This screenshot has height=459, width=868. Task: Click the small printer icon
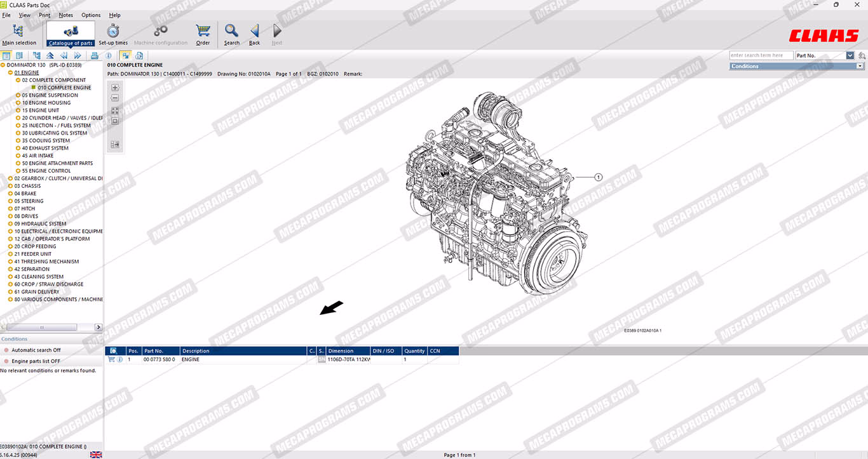[x=95, y=56]
